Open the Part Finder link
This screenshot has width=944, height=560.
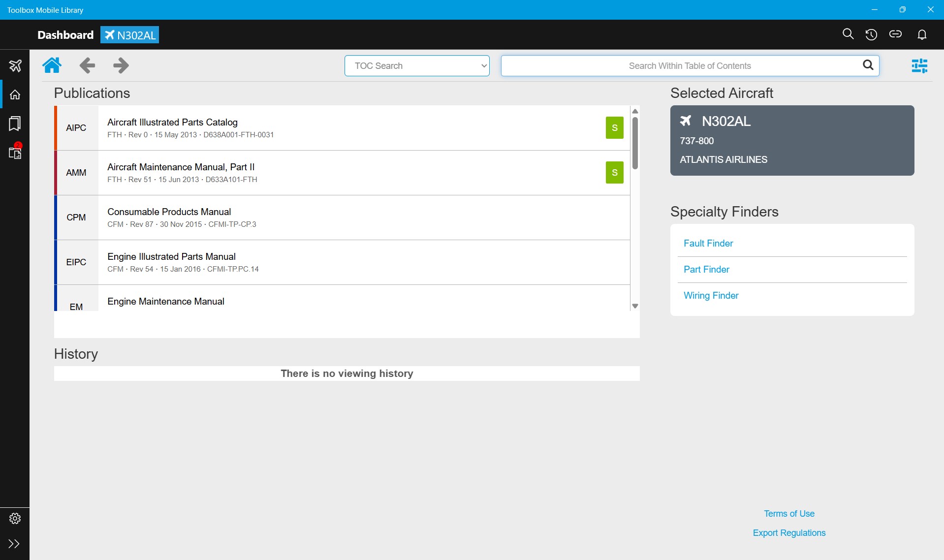[706, 270]
